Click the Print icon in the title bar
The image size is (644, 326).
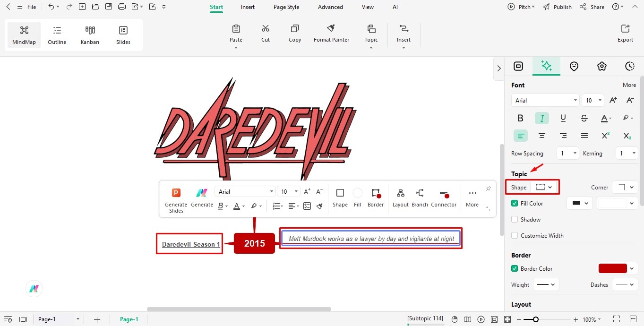click(x=122, y=7)
